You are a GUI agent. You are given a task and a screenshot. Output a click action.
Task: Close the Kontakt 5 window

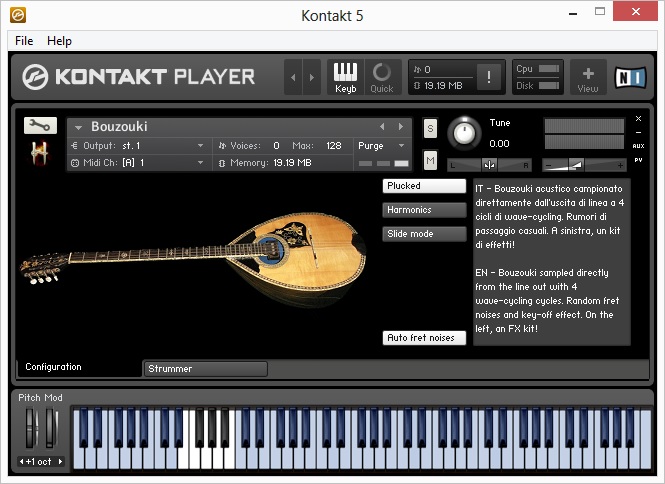635,11
